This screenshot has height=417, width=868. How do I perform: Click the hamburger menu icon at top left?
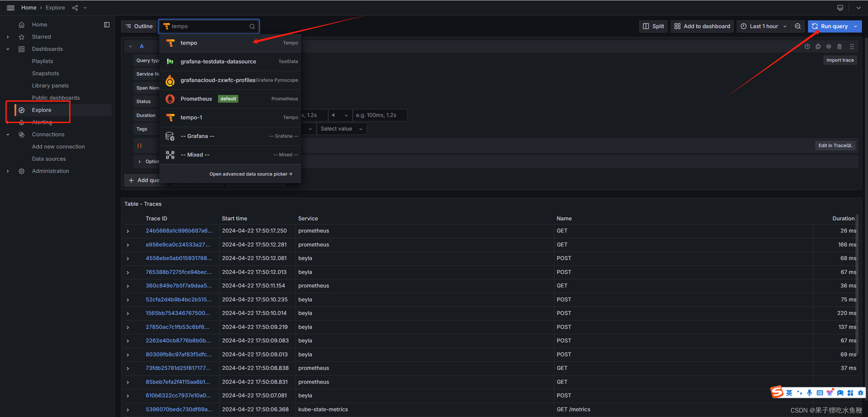11,7
